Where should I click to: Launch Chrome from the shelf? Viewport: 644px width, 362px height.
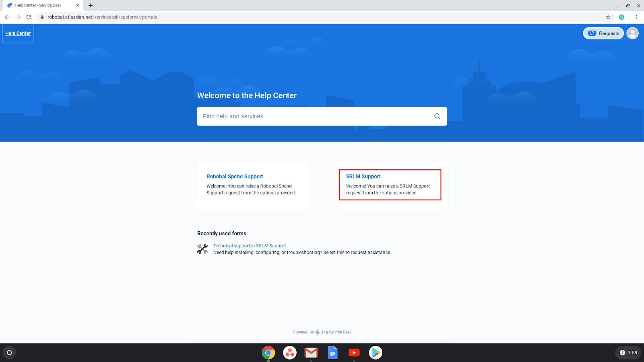pos(268,353)
